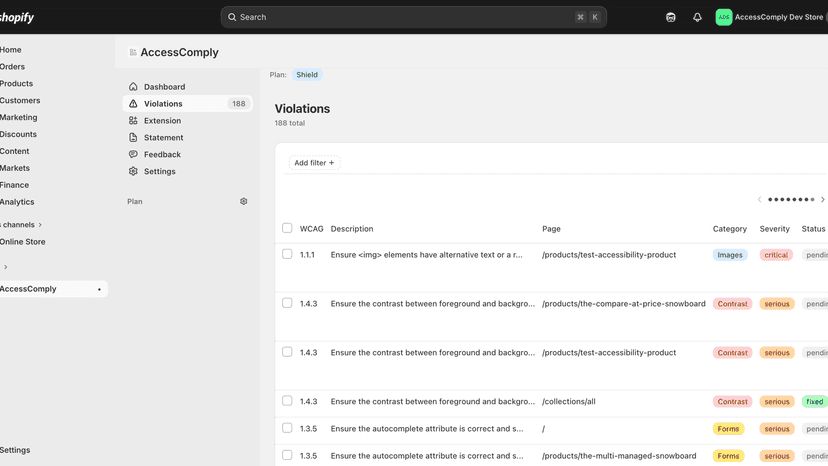
Task: Go to next page of violations
Action: [x=822, y=200]
